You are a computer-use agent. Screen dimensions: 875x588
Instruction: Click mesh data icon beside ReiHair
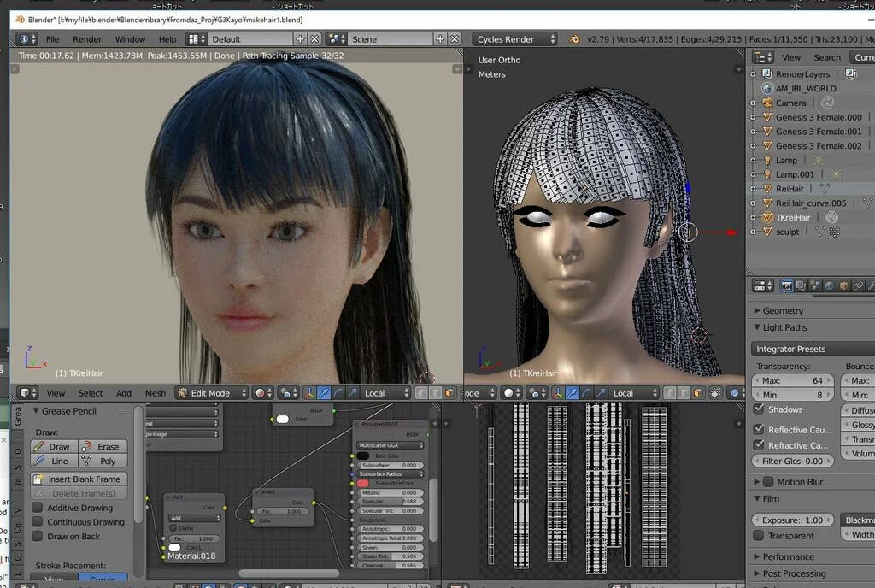click(825, 189)
